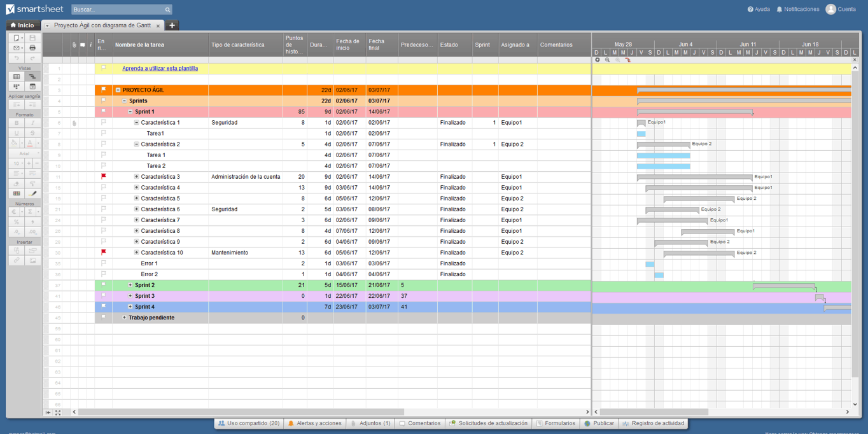This screenshot has width=868, height=434.
Task: Click the critical path icon in Gantt toolbar
Action: coord(627,60)
